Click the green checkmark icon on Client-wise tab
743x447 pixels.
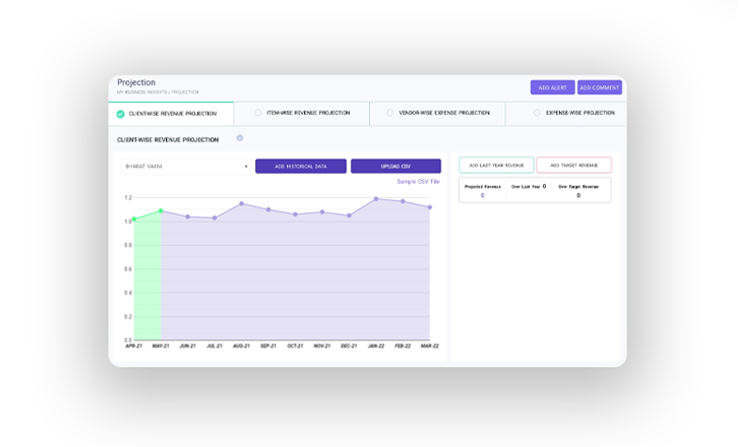pyautogui.click(x=121, y=113)
